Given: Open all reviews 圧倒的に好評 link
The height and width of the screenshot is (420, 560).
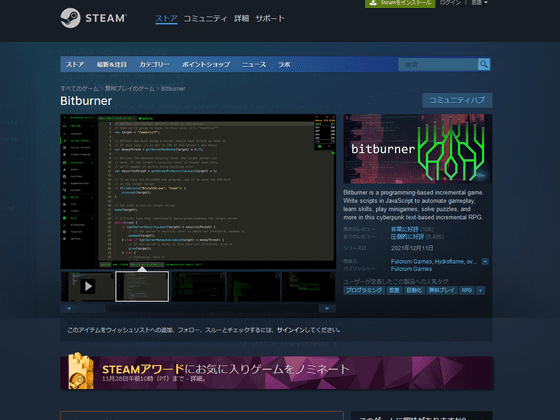Looking at the screenshot, I should 407,237.
